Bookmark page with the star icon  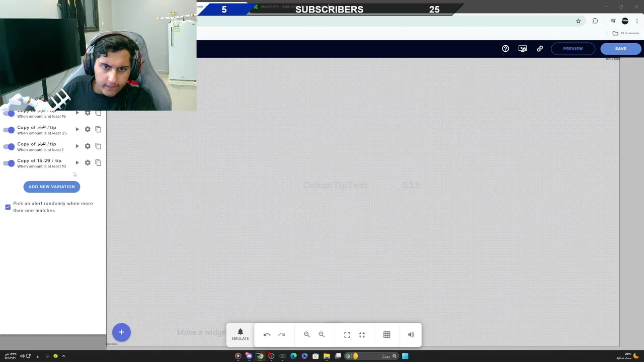(x=578, y=21)
